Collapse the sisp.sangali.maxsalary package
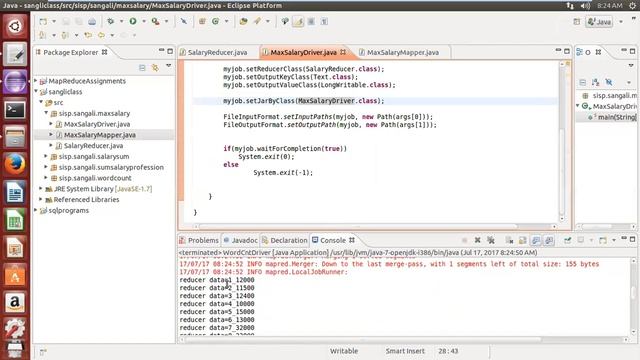The image size is (640, 360). coord(46,113)
